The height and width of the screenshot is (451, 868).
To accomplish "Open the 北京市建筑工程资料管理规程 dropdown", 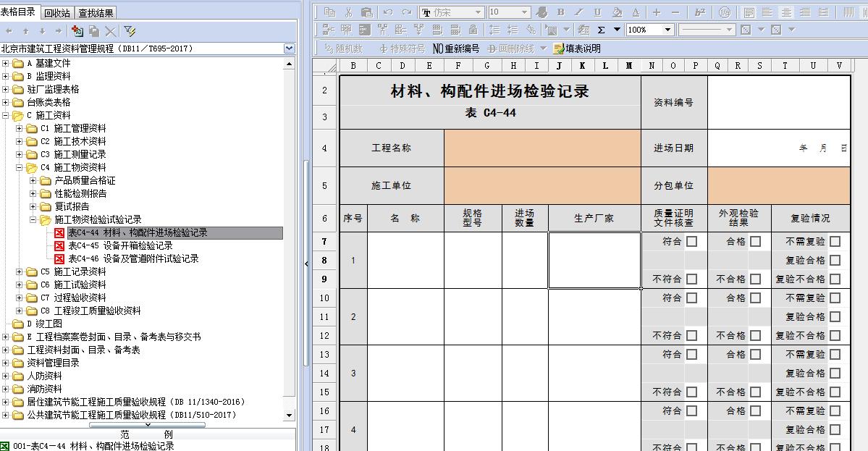I will 290,49.
